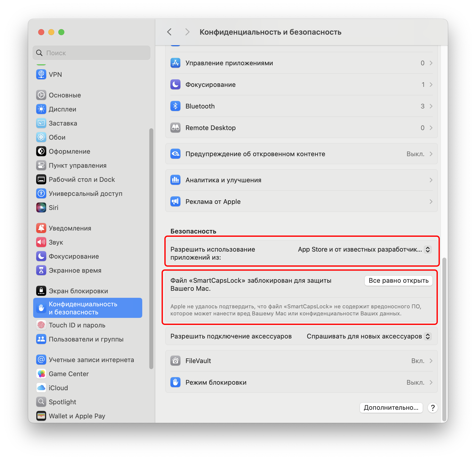Click the Дополнительно… button
The image size is (476, 460).
coord(391,408)
